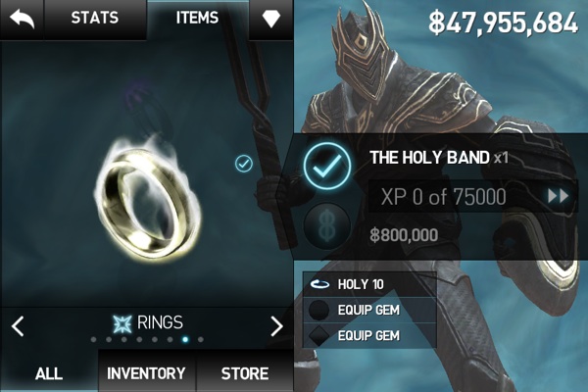The image size is (588, 392).
Task: Tap the Rings category star icon
Action: click(x=122, y=323)
